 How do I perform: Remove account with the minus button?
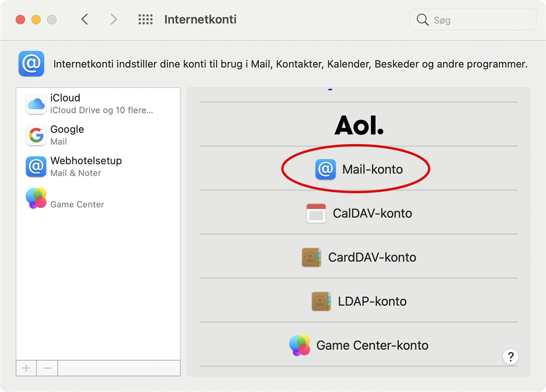click(x=47, y=368)
